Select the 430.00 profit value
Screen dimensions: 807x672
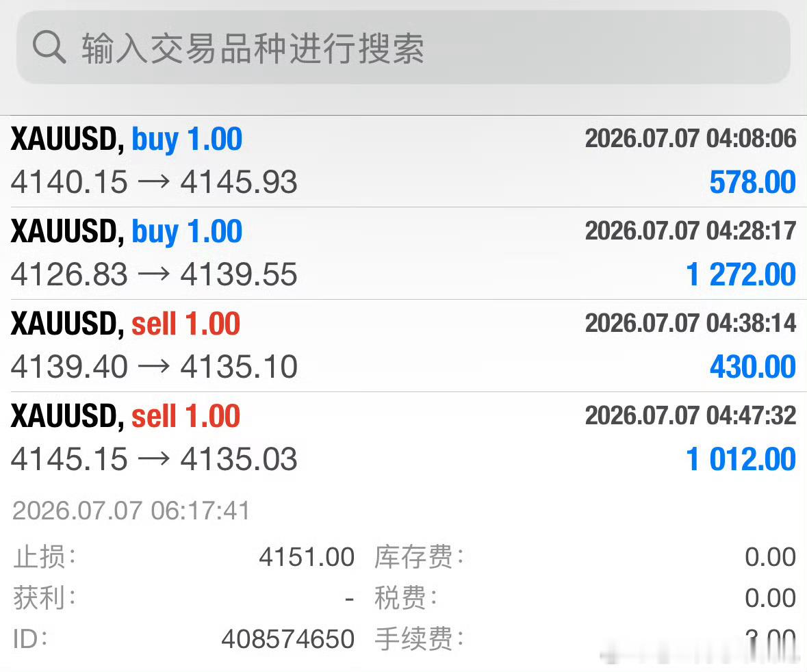point(752,367)
